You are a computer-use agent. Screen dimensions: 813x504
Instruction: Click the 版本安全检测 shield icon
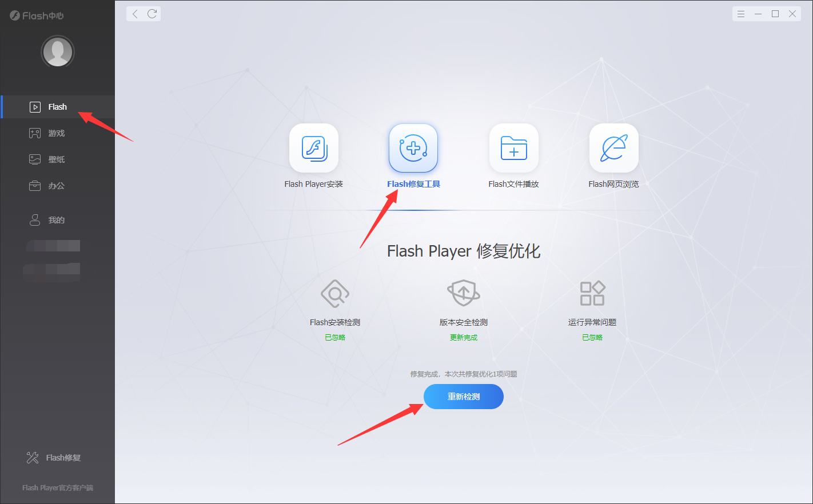tap(464, 293)
